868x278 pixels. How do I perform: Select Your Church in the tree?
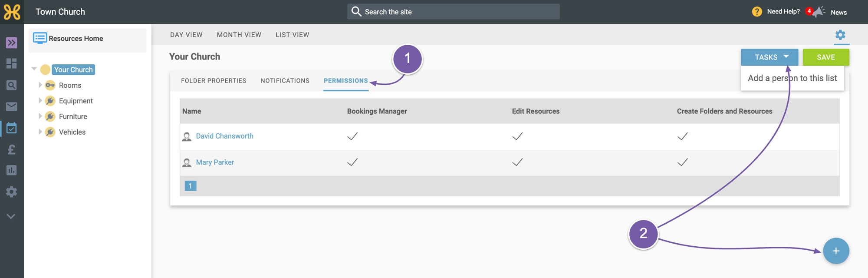pyautogui.click(x=73, y=69)
